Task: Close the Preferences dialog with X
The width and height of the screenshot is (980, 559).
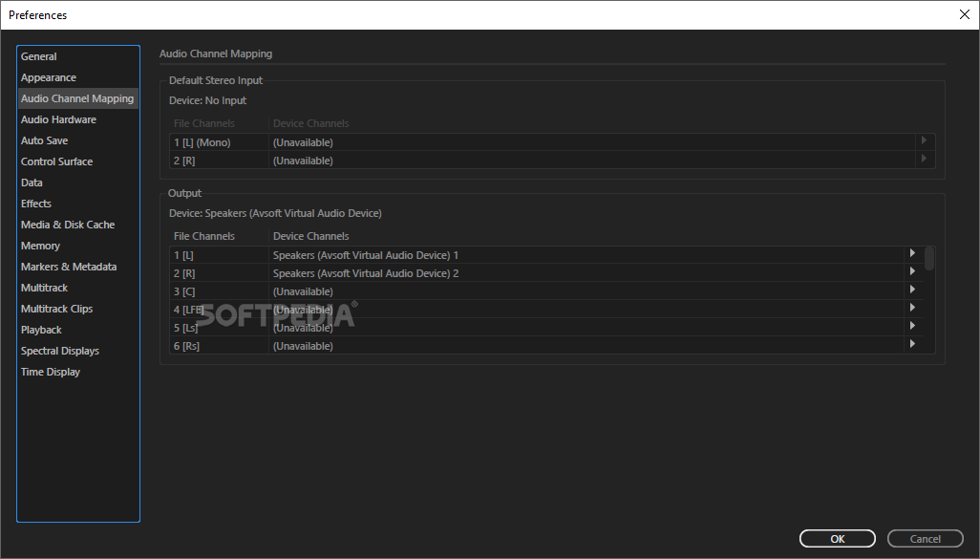Action: click(x=965, y=14)
